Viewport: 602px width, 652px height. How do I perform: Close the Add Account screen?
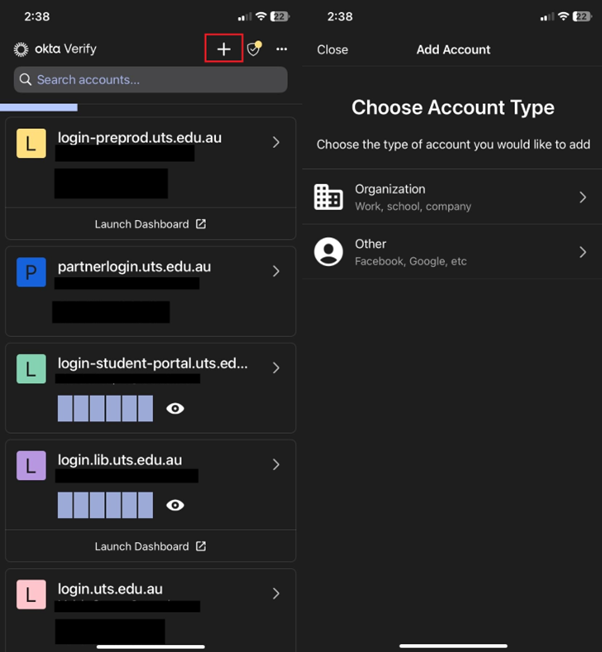point(332,49)
